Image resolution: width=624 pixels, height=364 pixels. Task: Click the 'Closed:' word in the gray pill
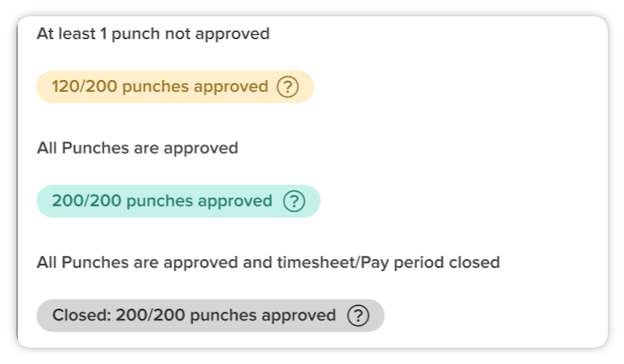point(82,315)
